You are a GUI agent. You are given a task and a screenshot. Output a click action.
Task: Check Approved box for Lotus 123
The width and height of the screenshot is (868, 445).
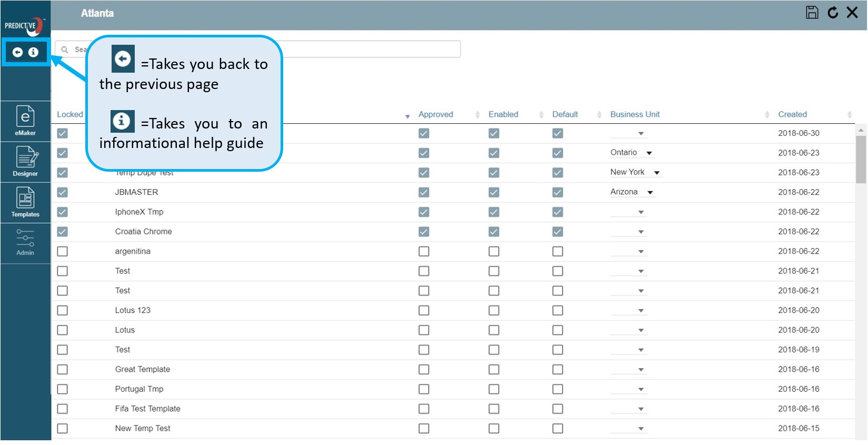click(424, 311)
